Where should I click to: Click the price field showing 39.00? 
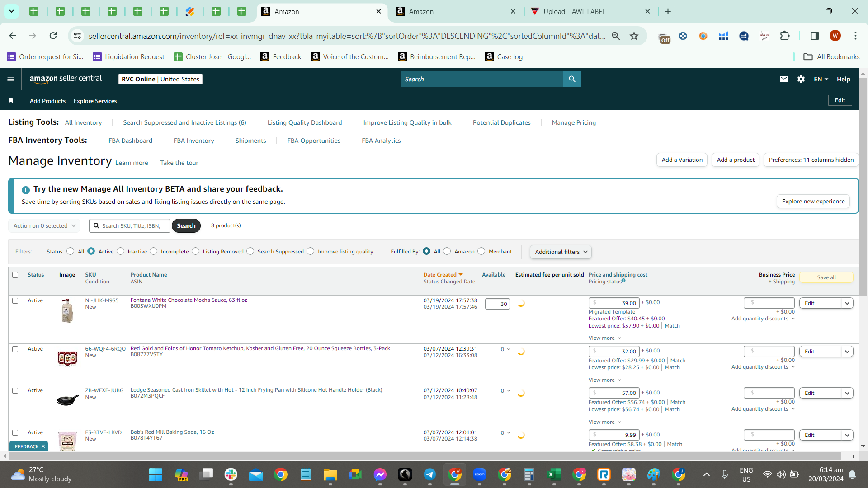pyautogui.click(x=614, y=303)
